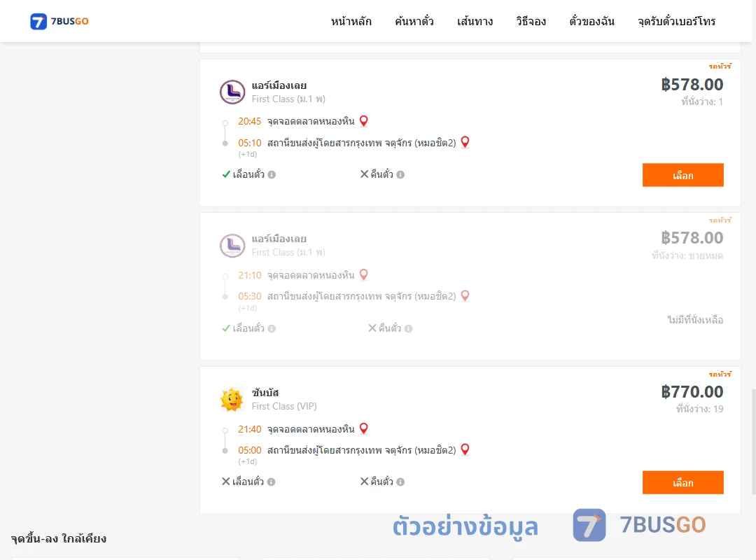Click info icon beside คืนตั๋ว in ชันบัส card
Image resolution: width=756 pixels, height=560 pixels.
[400, 482]
